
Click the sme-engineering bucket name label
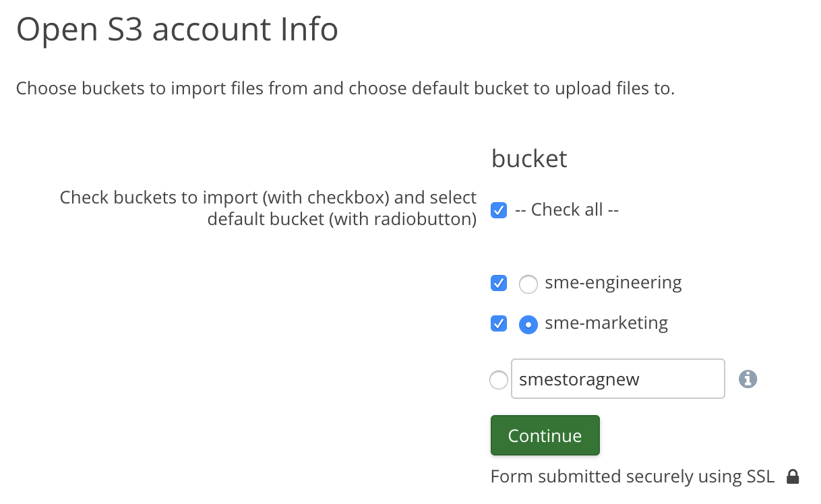tap(613, 282)
